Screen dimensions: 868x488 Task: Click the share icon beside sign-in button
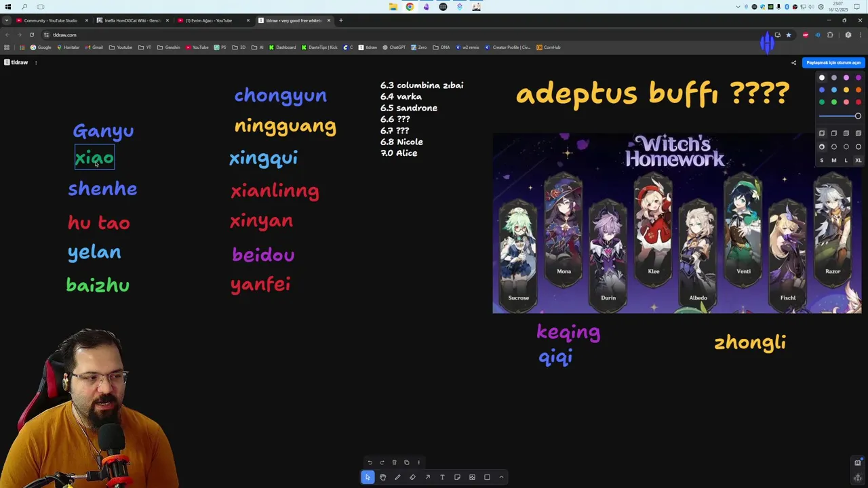click(x=793, y=62)
